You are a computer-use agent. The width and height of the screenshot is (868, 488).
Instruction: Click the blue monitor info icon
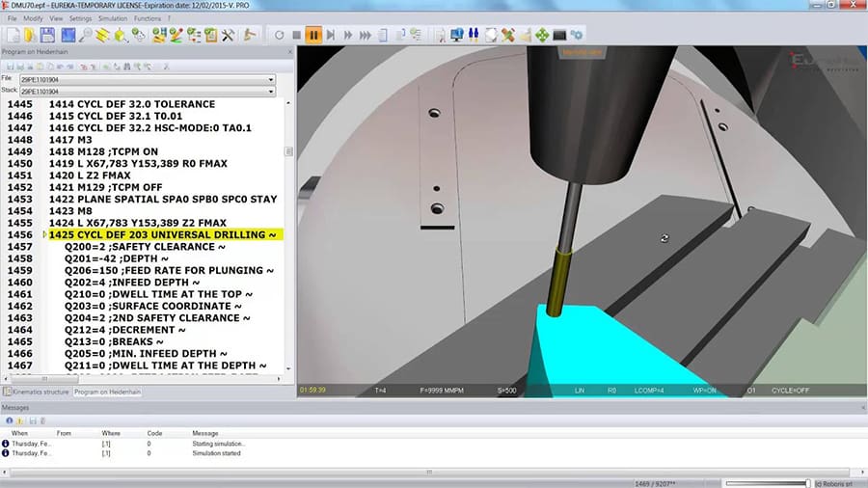tap(457, 36)
